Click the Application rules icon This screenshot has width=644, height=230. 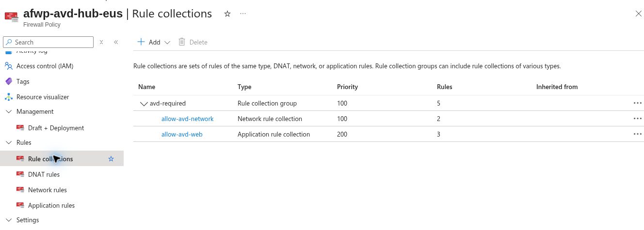tap(20, 205)
